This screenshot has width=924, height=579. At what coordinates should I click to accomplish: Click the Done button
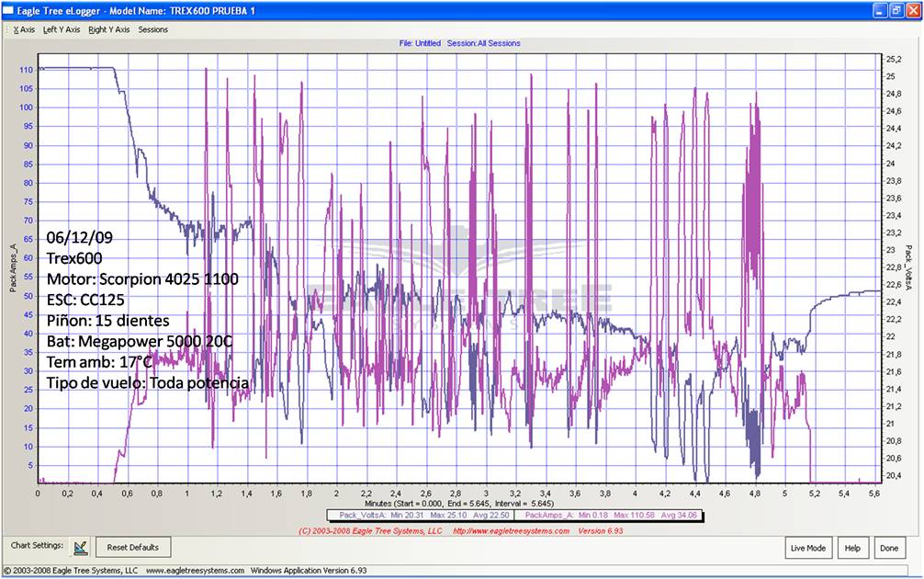(x=888, y=548)
